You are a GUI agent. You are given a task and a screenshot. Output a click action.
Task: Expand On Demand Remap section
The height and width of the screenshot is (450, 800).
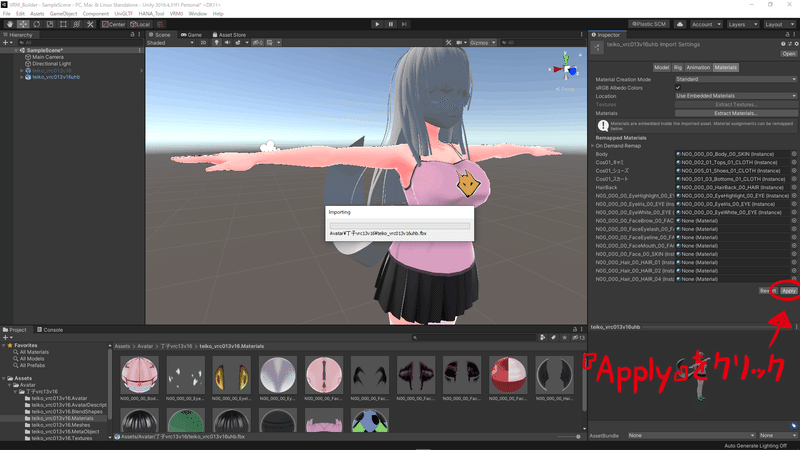pyautogui.click(x=593, y=146)
